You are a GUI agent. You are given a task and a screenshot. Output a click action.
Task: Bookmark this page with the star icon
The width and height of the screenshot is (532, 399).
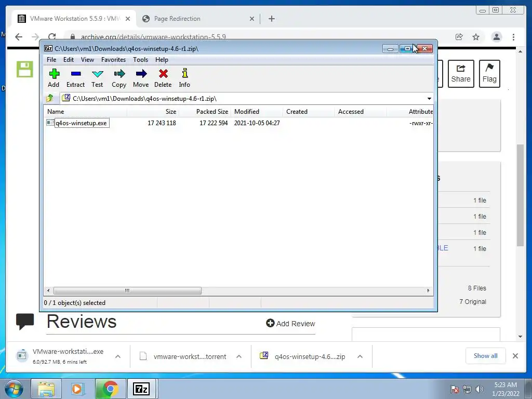click(x=476, y=37)
